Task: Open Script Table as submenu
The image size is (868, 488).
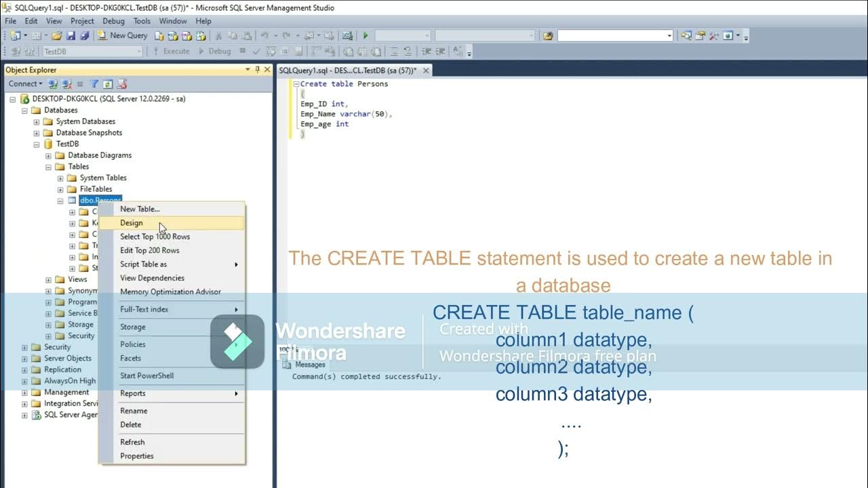Action: pyautogui.click(x=172, y=264)
